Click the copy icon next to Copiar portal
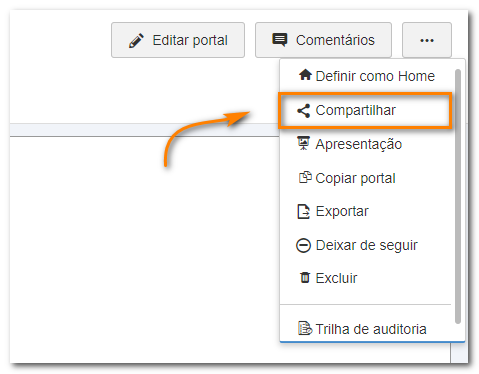Image resolution: width=479 pixels, height=374 pixels. click(x=305, y=177)
